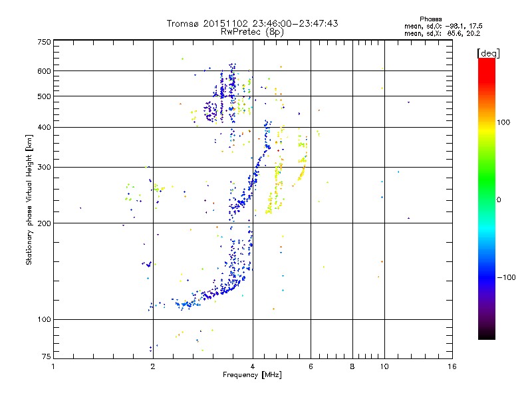Click the colorbar tick label '100'
The width and height of the screenshot is (532, 399).
(x=503, y=122)
